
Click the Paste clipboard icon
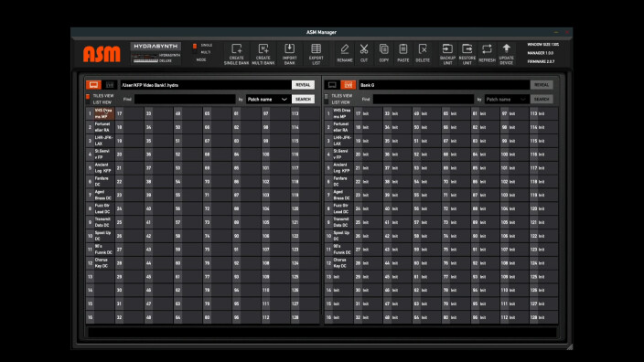402,53
